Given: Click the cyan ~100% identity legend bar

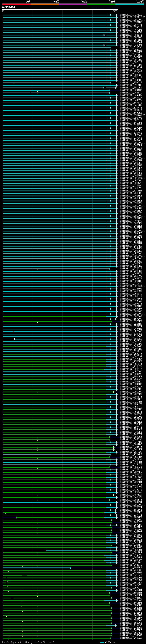Looking at the screenshot, I should pos(130,4).
